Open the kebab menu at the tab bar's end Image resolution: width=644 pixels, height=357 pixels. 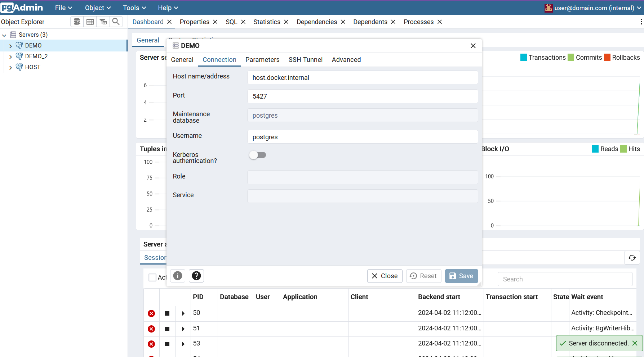[x=641, y=22]
